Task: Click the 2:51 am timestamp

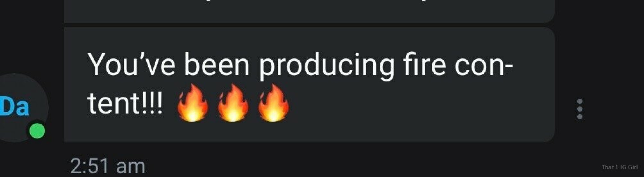Action: [x=108, y=166]
